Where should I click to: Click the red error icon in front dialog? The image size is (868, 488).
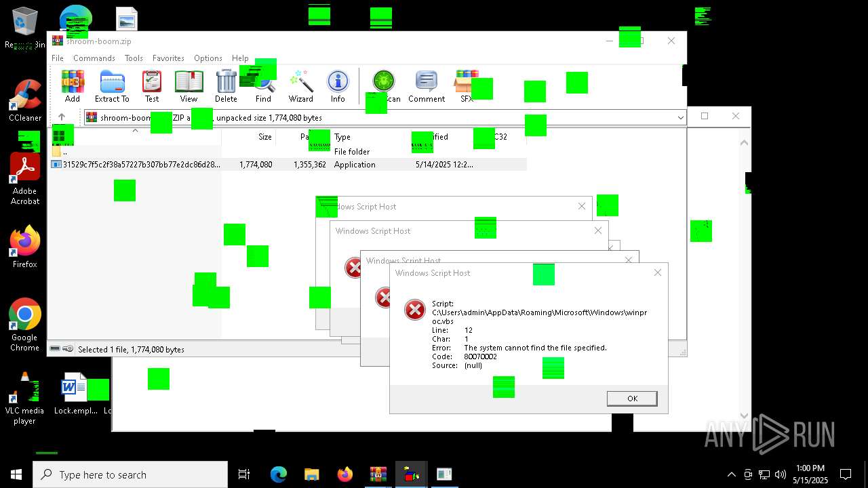tap(414, 310)
